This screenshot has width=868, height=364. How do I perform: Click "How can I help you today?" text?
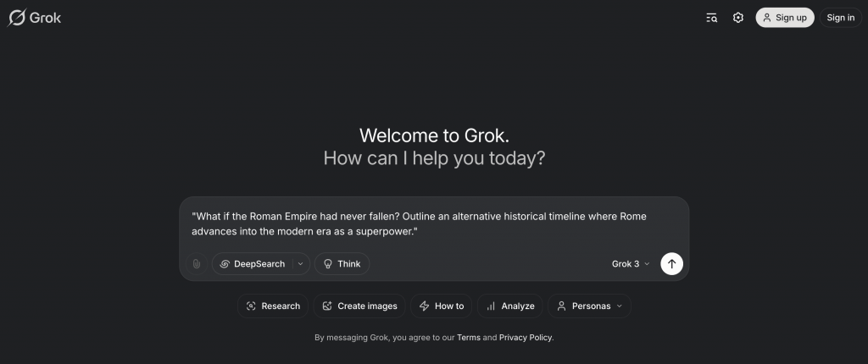(x=434, y=158)
